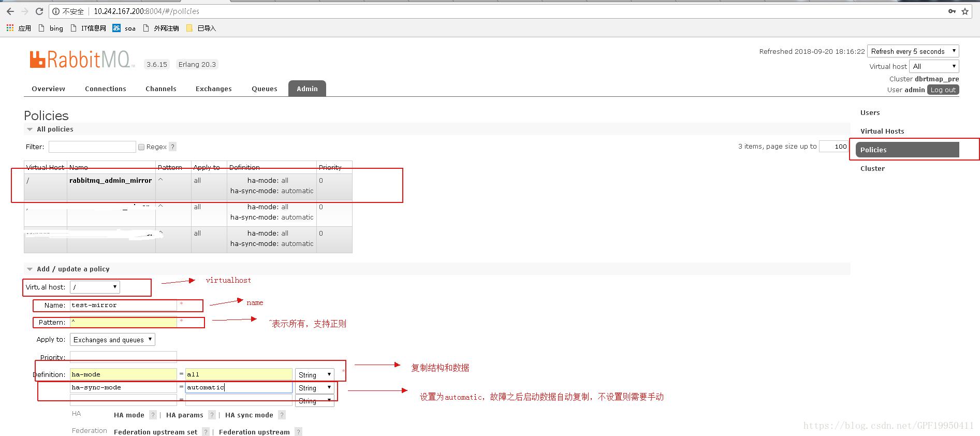Open the soa bookmark
This screenshot has height=436, width=980.
(124, 28)
